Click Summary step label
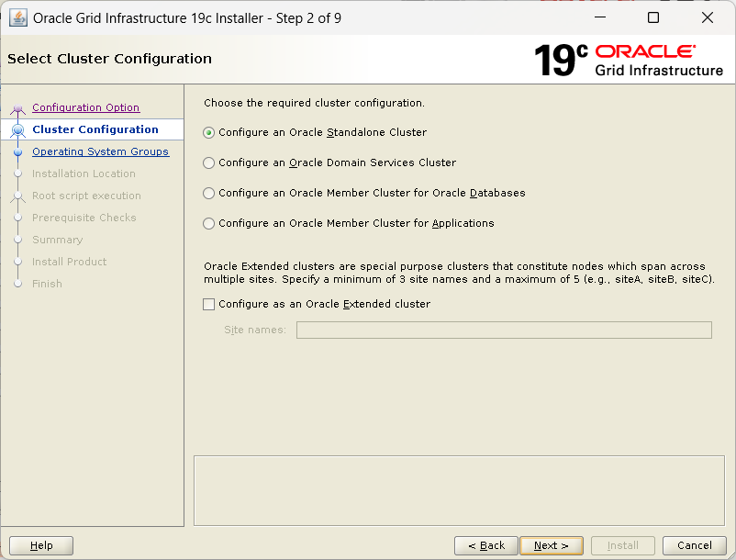736x560 pixels. tap(58, 240)
